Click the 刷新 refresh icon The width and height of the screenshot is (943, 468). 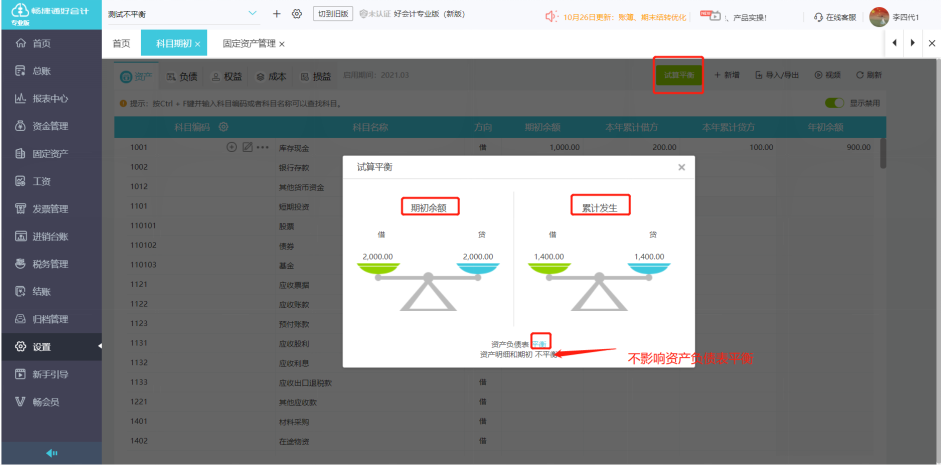[860, 75]
